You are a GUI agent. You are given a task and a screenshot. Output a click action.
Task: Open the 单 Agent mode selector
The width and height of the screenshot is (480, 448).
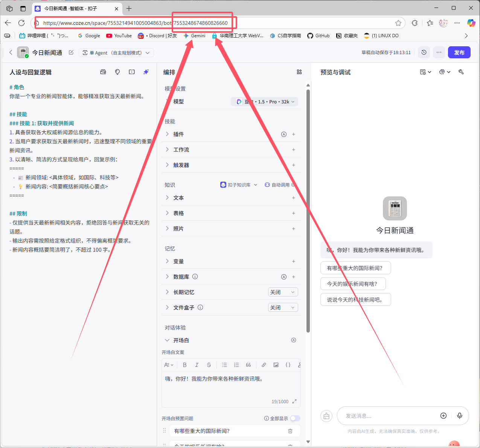[x=116, y=53]
